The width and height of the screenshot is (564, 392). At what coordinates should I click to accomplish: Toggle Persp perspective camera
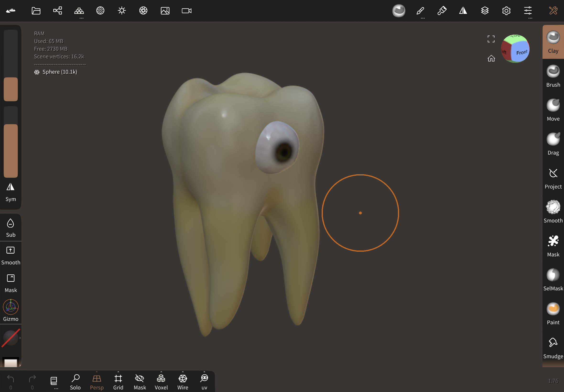[x=97, y=381]
